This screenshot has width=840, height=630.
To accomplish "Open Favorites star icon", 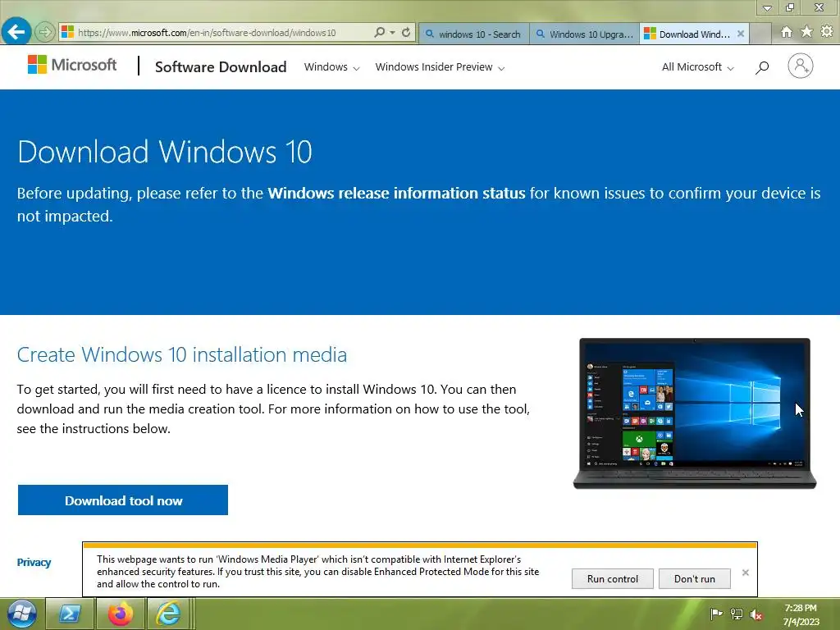I will pos(807,32).
